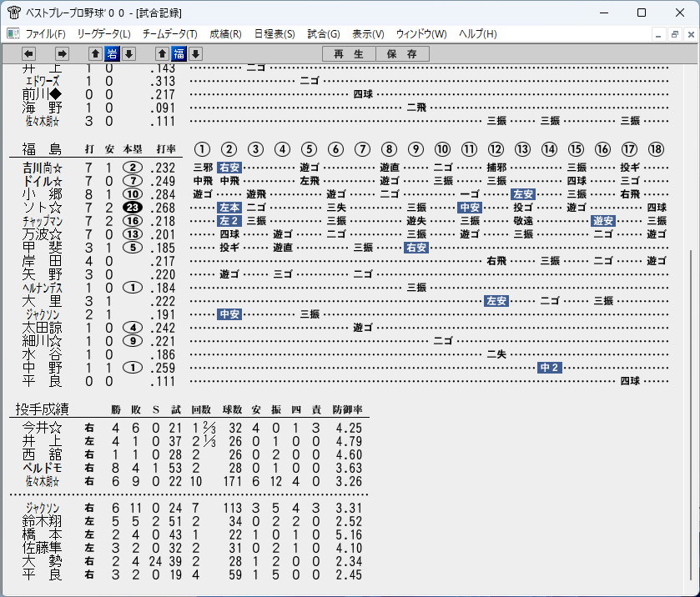700x597 pixels.
Task: Click up arrow beside 福 team icon
Action: tap(162, 54)
